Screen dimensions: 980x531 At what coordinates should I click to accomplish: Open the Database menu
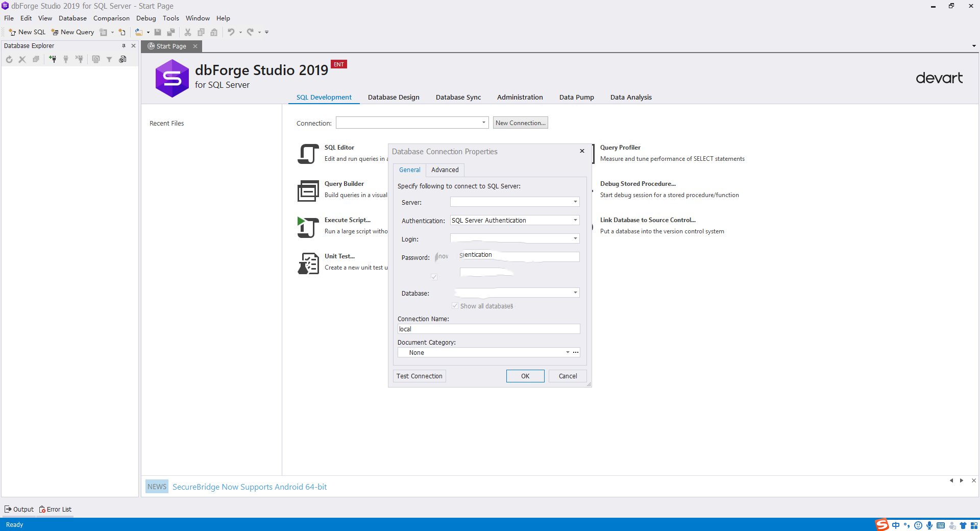point(72,18)
